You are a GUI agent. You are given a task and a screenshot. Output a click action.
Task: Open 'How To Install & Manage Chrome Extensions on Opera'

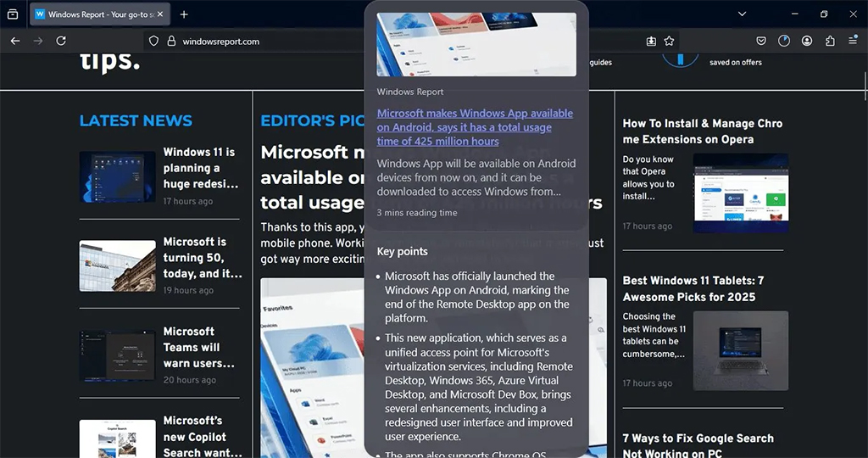tap(703, 131)
